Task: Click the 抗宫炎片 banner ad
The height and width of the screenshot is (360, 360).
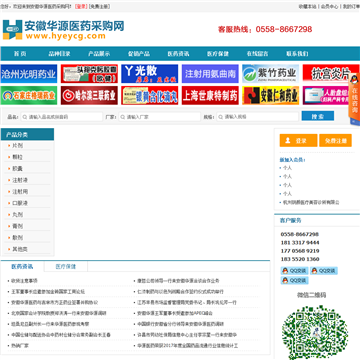Action: pos(327,74)
